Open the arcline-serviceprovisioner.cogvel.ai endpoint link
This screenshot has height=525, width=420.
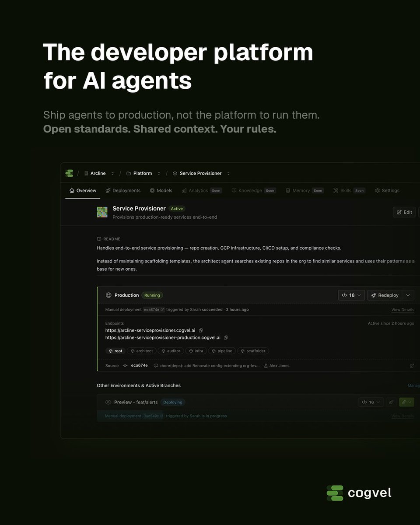point(150,330)
